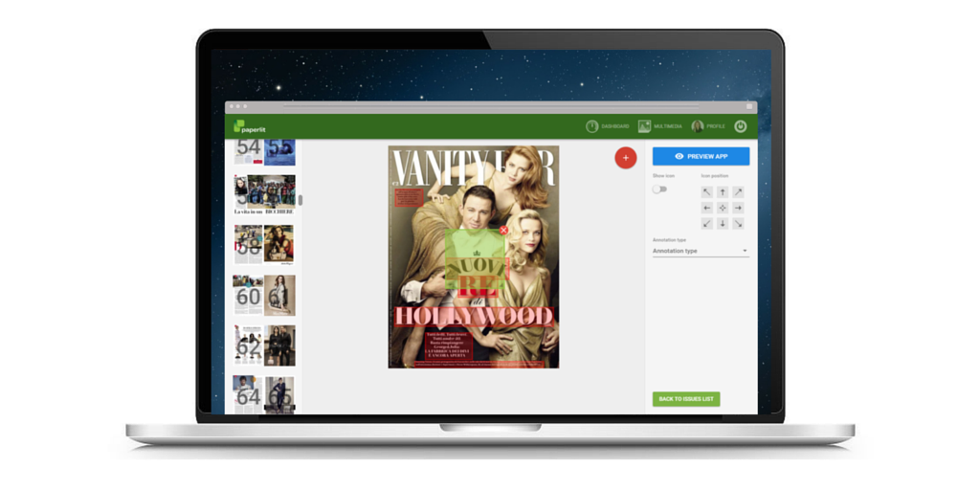Click the power logout icon
980x490 pixels.
coord(740,126)
